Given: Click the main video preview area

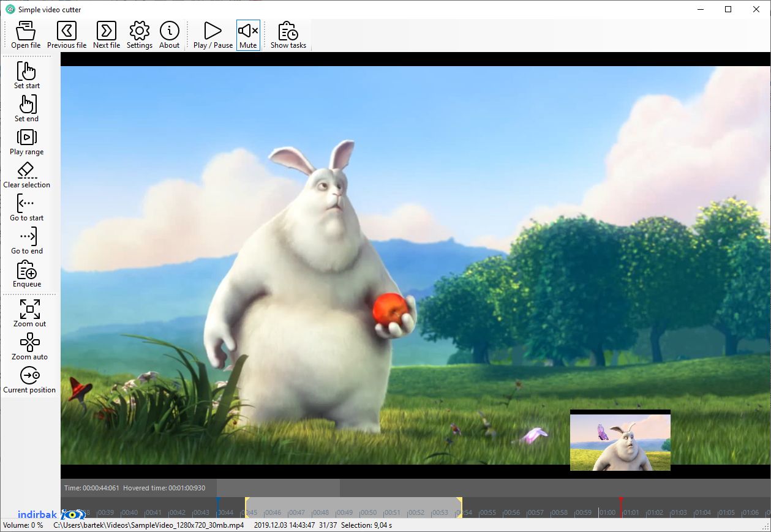Looking at the screenshot, I should (416, 265).
